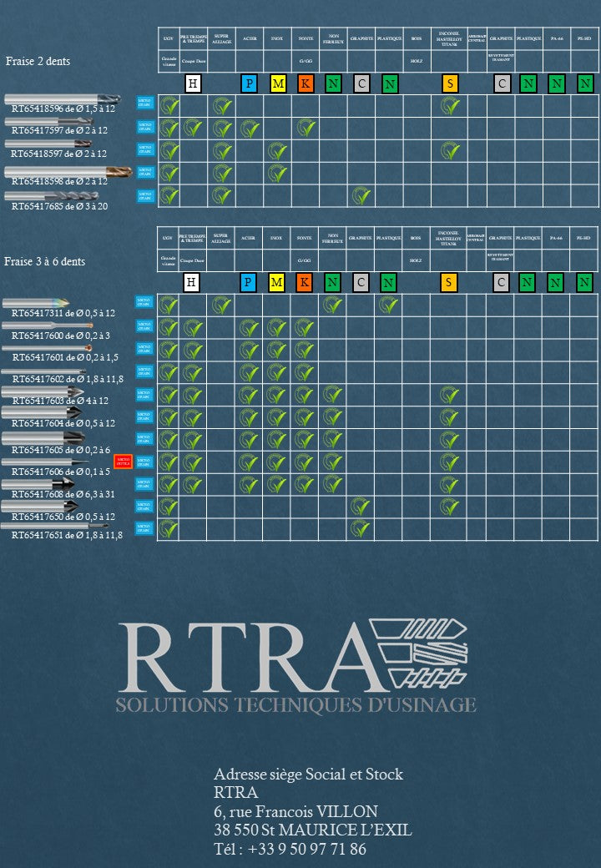Click the RT65417685 fluted end mill image
Screen dimensions: 601x868
point(52,195)
